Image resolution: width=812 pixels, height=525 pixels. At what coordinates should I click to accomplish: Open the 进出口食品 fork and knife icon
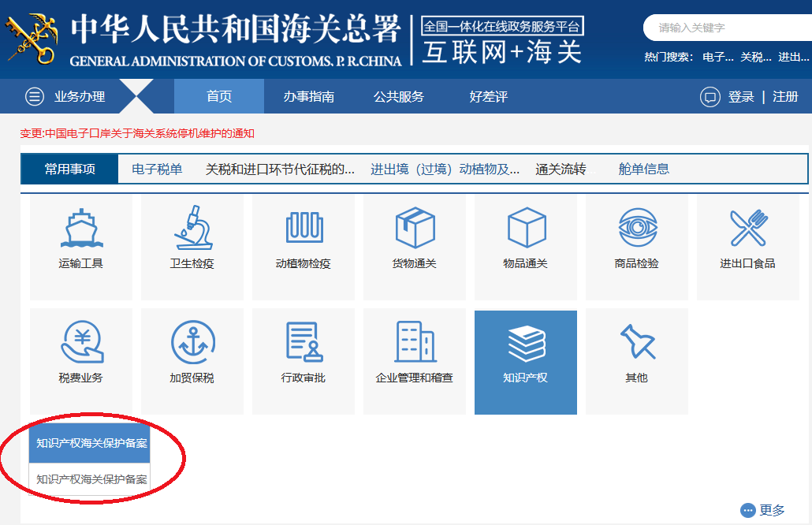748,227
